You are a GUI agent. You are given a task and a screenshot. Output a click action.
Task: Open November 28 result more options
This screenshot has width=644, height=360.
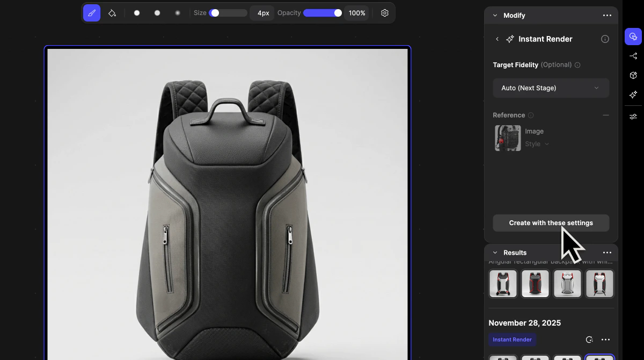[605, 340]
